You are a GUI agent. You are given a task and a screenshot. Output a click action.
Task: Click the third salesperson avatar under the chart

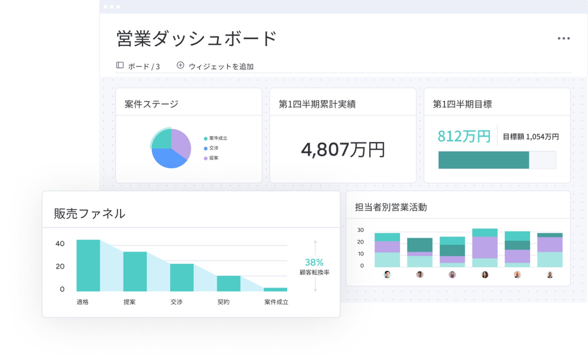452,275
